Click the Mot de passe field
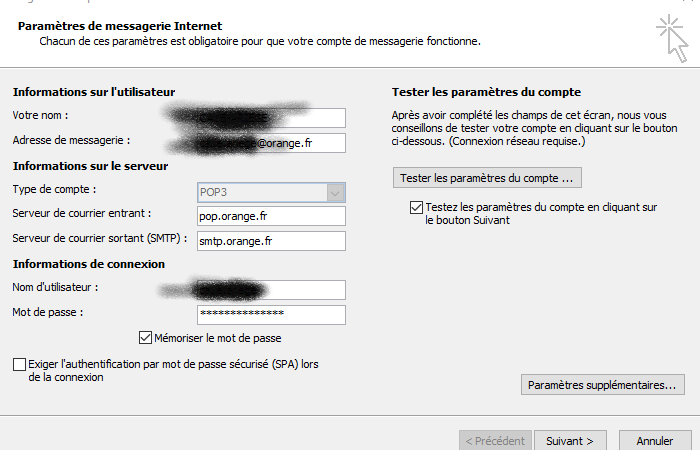The height and width of the screenshot is (450, 700). pyautogui.click(x=271, y=314)
